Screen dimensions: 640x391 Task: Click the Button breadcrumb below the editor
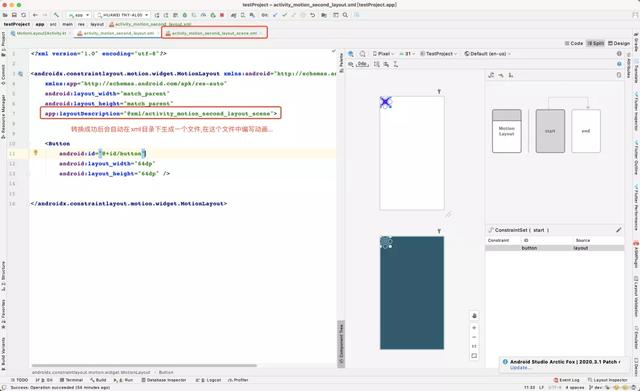(166, 372)
